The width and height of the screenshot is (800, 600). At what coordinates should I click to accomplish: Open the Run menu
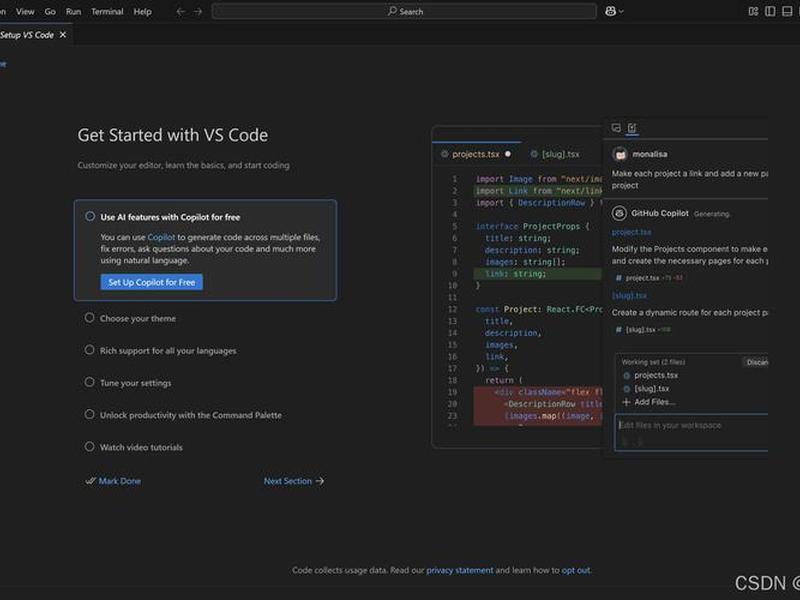coord(73,11)
